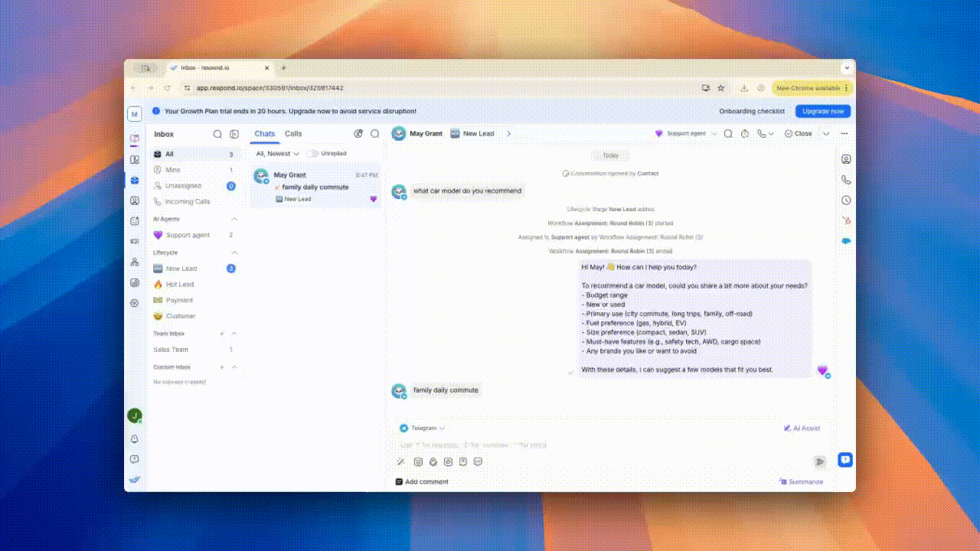Image resolution: width=980 pixels, height=551 pixels.
Task: Open the contact details icon in right sidebar
Action: point(845,159)
